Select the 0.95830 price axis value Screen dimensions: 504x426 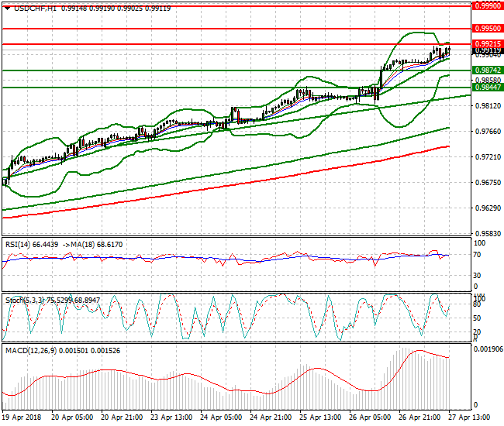coord(488,233)
